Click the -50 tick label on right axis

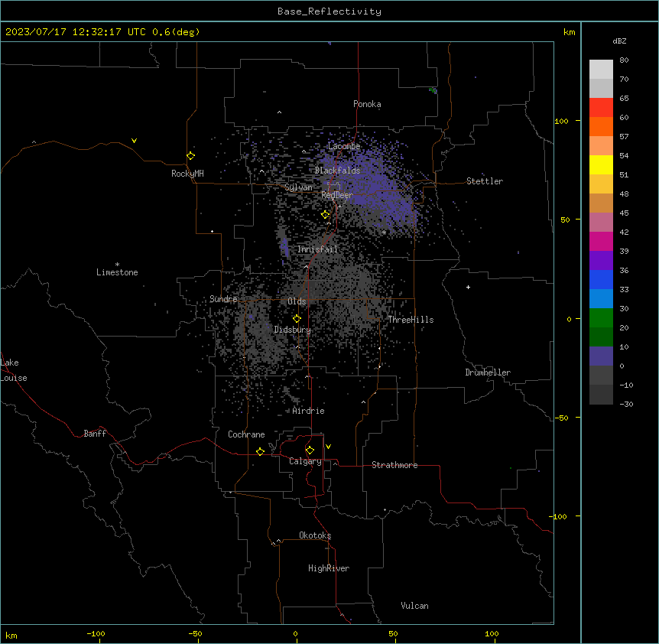[x=561, y=418]
